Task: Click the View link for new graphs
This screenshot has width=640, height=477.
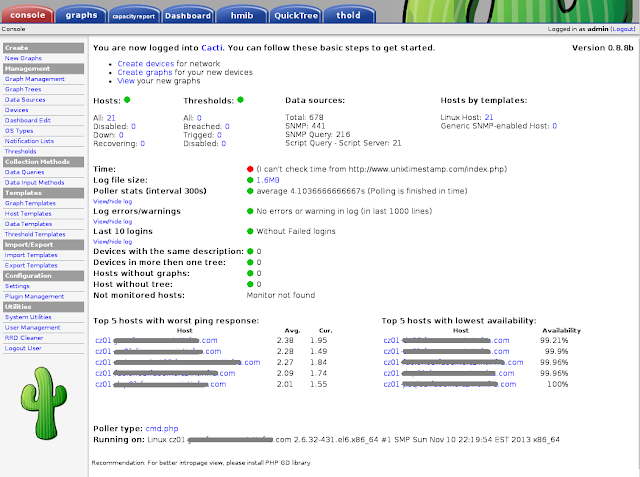Action: click(126, 81)
